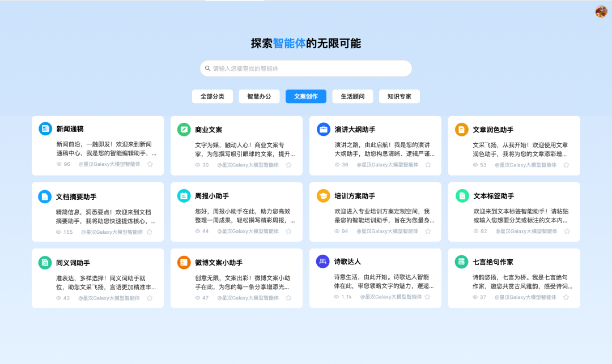Click the 培训方案助手 graduation cap icon
The image size is (612, 364).
tap(323, 196)
